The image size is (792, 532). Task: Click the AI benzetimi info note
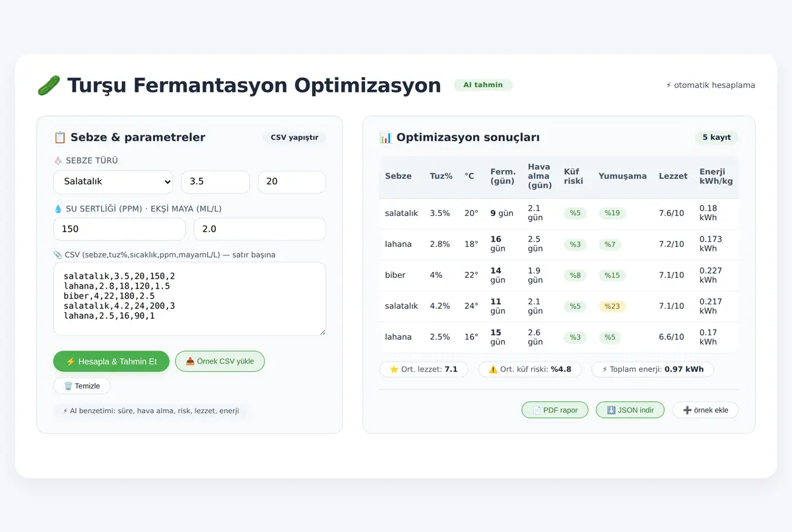point(151,411)
